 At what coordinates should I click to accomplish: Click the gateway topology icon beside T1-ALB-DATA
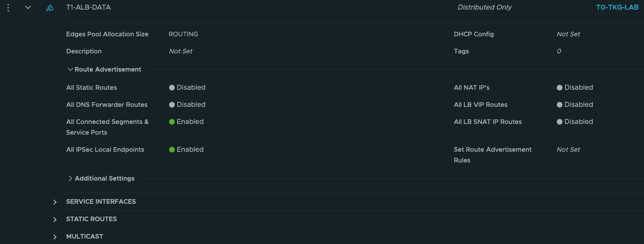click(50, 7)
